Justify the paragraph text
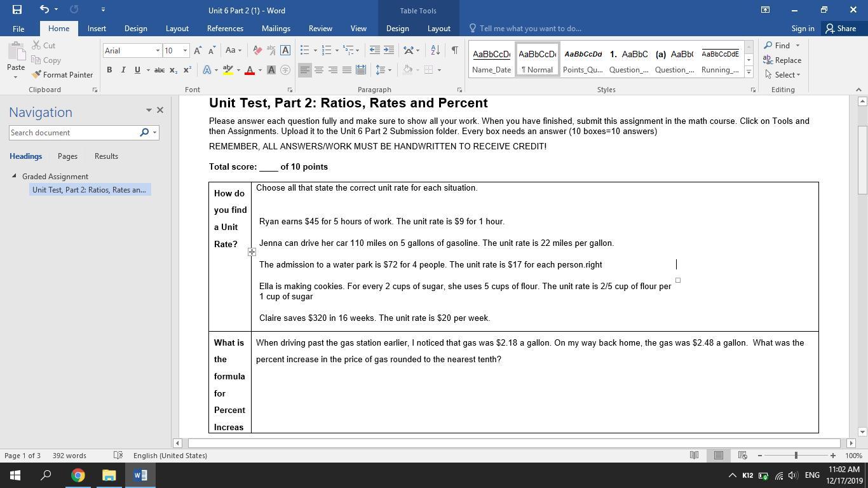This screenshot has height=488, width=868. point(347,70)
